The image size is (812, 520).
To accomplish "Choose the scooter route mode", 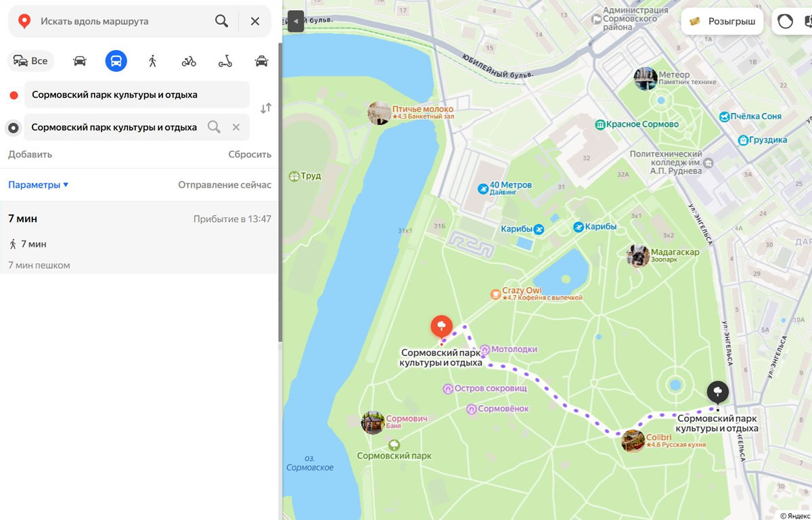I will tap(225, 61).
